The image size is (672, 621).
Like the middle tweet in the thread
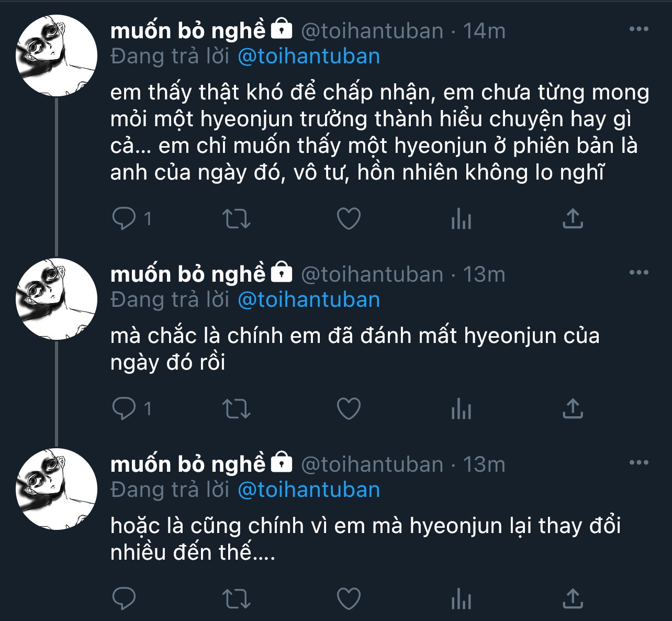(x=349, y=408)
